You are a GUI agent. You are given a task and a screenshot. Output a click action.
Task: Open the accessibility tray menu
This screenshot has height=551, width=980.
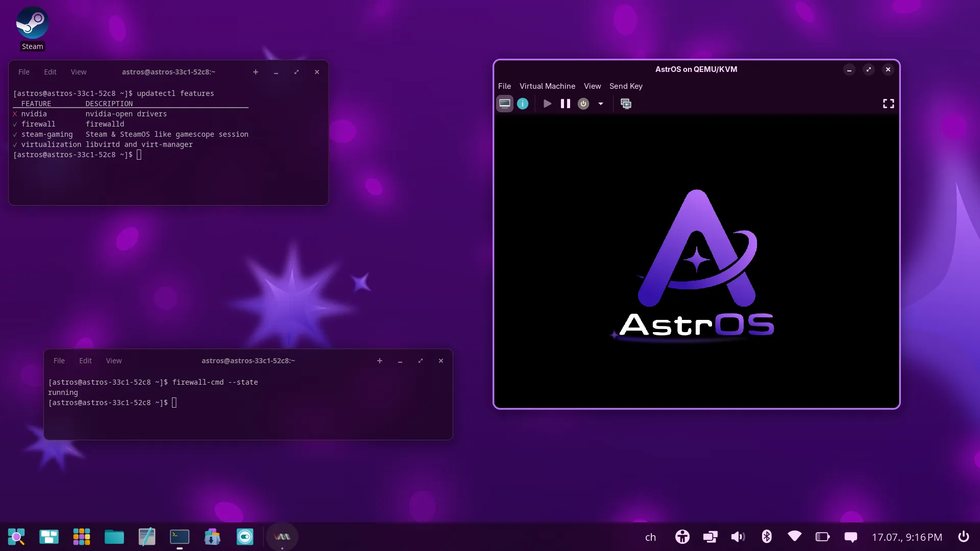click(682, 537)
